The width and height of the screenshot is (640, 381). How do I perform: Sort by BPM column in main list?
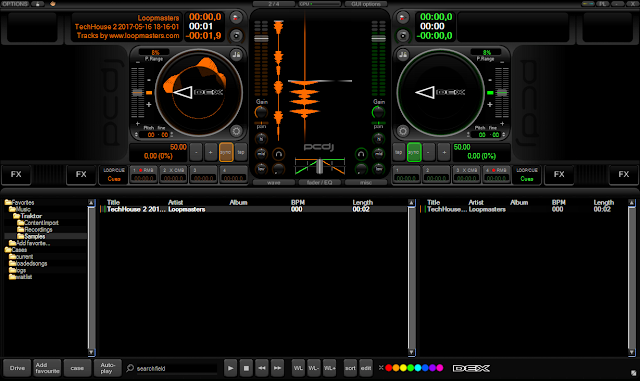click(298, 202)
